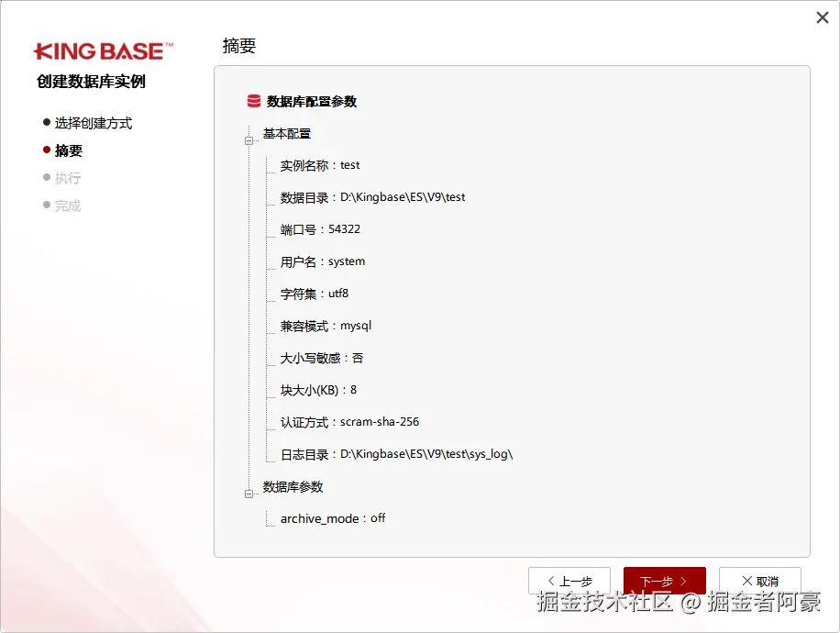Click the 取消 cancel button
Viewport: 840px width, 633px height.
point(759,581)
